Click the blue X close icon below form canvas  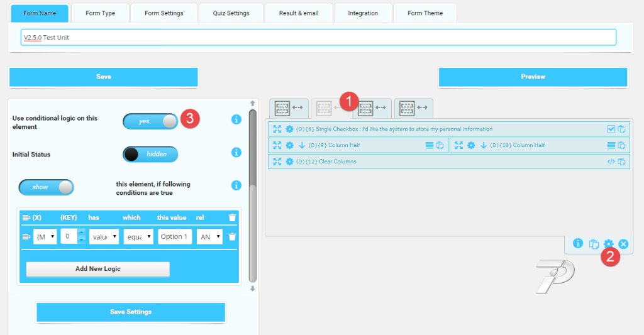[x=623, y=244]
